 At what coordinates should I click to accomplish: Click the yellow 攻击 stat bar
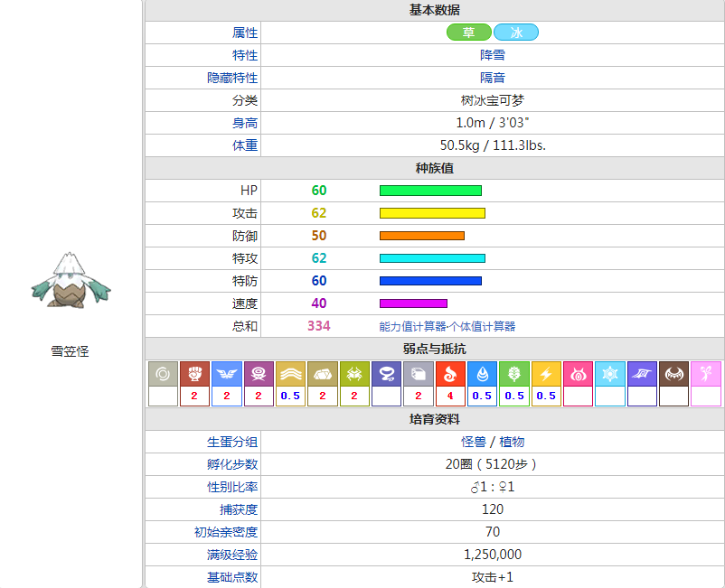[432, 213]
